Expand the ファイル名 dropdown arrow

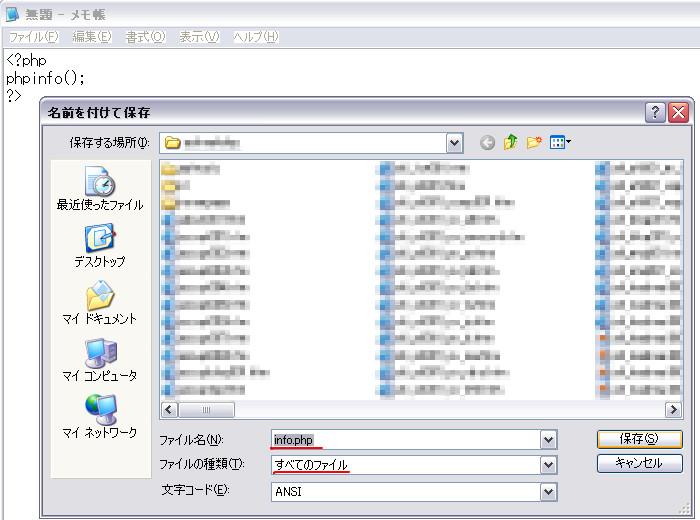pos(548,440)
